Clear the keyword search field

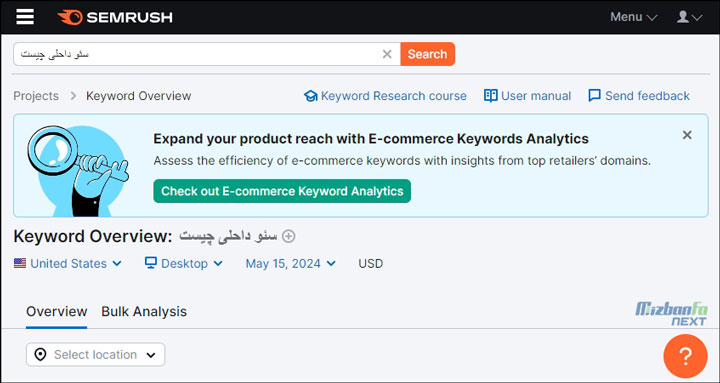pyautogui.click(x=387, y=54)
